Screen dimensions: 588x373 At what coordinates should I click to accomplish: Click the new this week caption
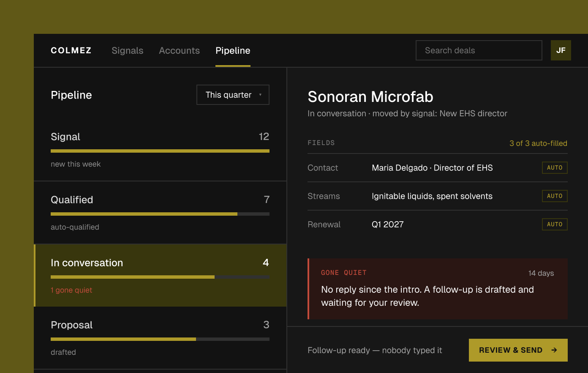click(x=76, y=164)
